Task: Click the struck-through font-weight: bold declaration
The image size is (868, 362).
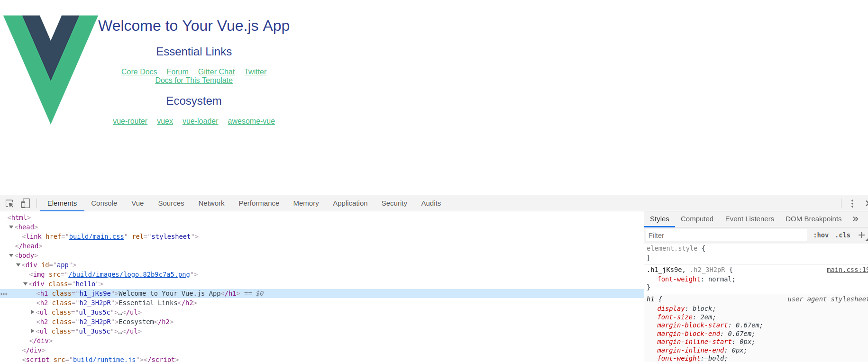Action: [x=692, y=358]
